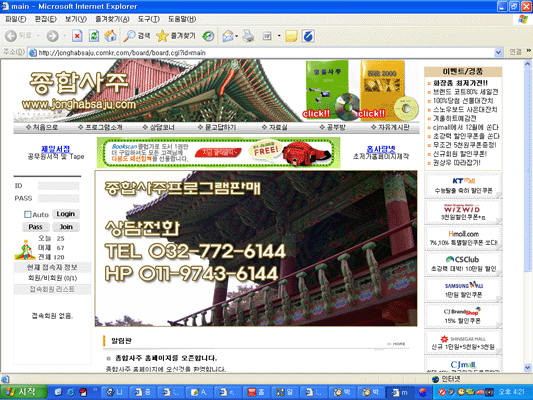
Task: Click the Back arrow icon
Action: tap(11, 36)
